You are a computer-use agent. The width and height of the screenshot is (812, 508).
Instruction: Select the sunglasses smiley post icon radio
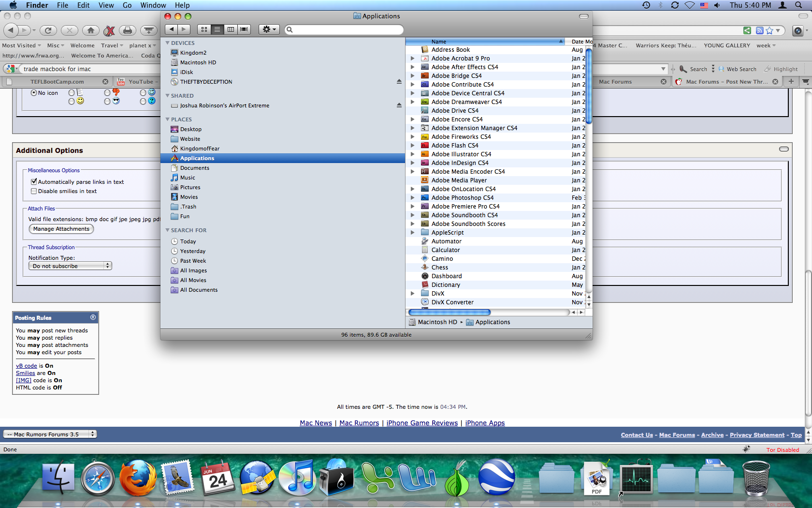pyautogui.click(x=107, y=101)
